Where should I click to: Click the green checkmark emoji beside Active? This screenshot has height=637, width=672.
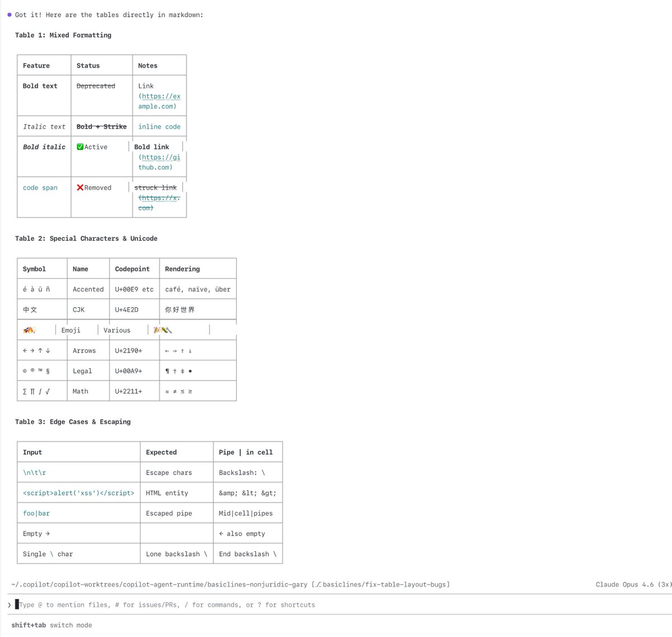tap(80, 147)
